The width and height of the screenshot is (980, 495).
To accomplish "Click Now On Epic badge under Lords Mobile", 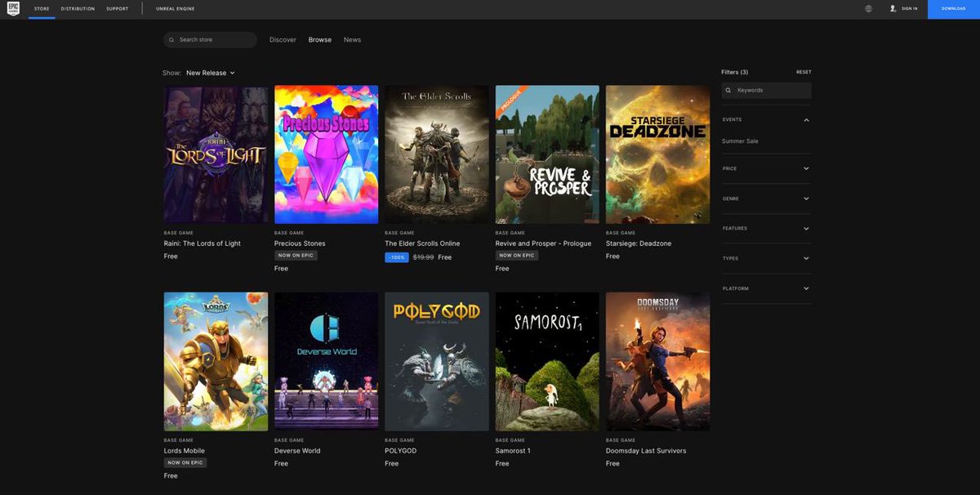I will (x=185, y=462).
